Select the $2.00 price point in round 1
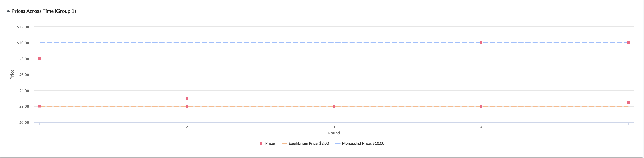The image size is (644, 158). tap(40, 106)
